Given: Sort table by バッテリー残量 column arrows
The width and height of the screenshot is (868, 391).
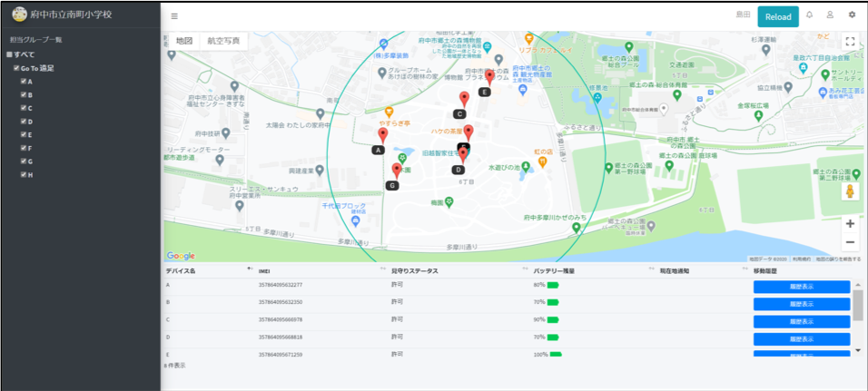Looking at the screenshot, I should pyautogui.click(x=653, y=269).
